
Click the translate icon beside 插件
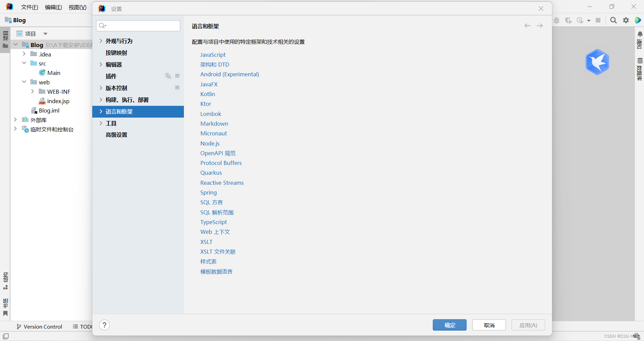(x=168, y=76)
